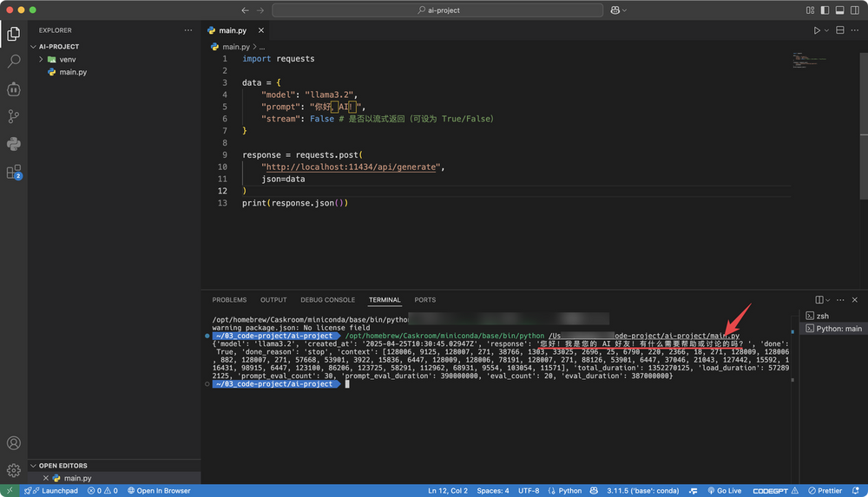Open the Python sidebar view
868x497 pixels.
coord(14,144)
